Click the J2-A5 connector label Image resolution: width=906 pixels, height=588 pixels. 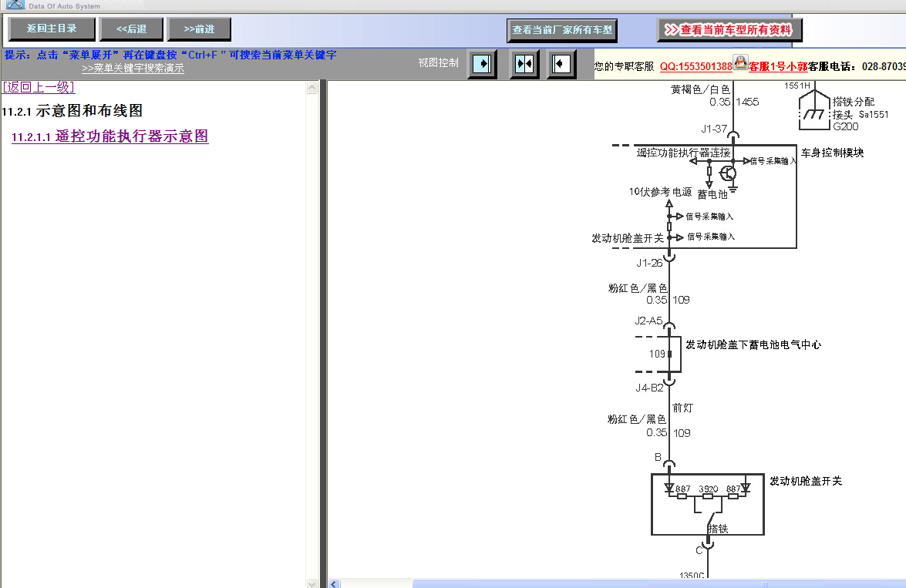(x=649, y=321)
